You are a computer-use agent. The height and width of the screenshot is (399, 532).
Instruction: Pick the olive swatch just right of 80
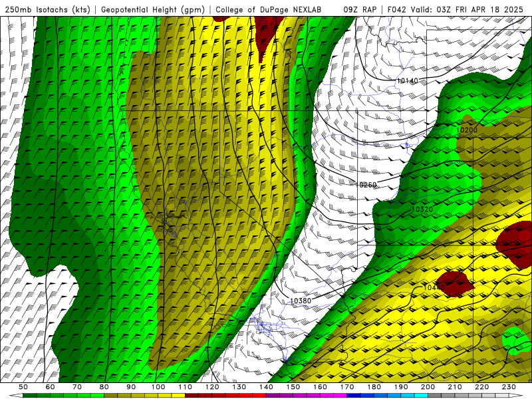pyautogui.click(x=110, y=395)
